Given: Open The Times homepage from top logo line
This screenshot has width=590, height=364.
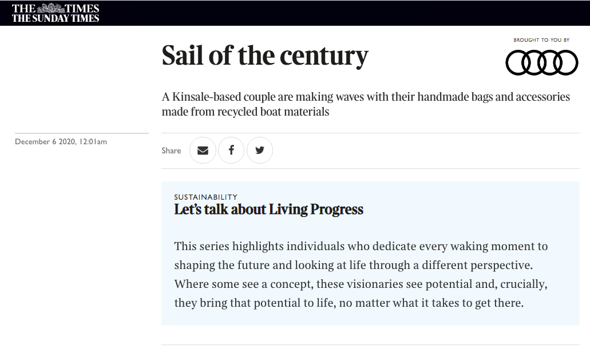Looking at the screenshot, I should pos(56,8).
